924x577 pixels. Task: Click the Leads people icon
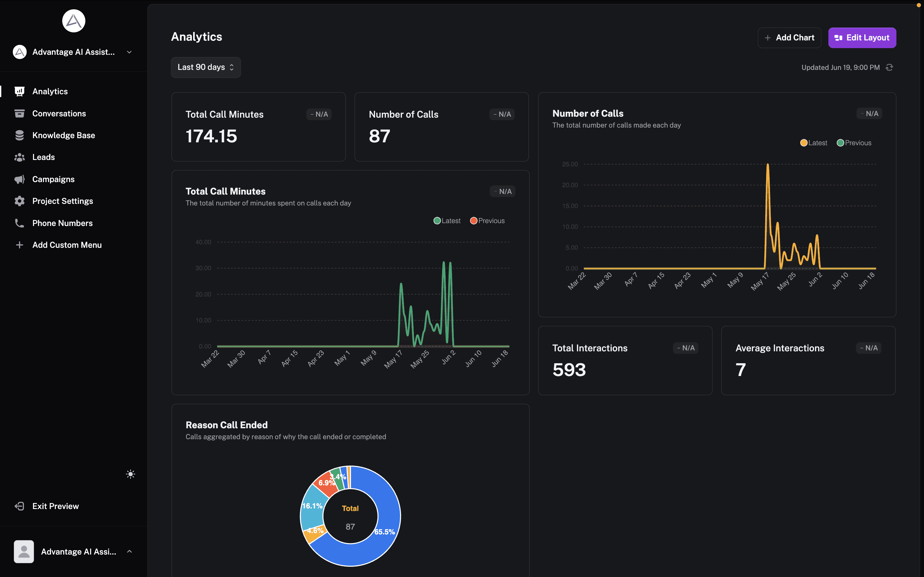tap(20, 157)
